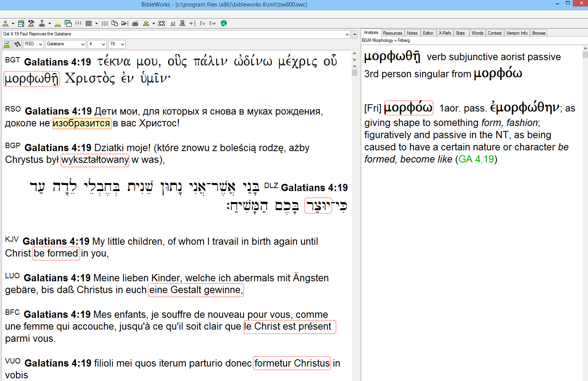The width and height of the screenshot is (588, 381).
Task: Open the tools hammer-and-wrench icon
Action: tap(31, 23)
